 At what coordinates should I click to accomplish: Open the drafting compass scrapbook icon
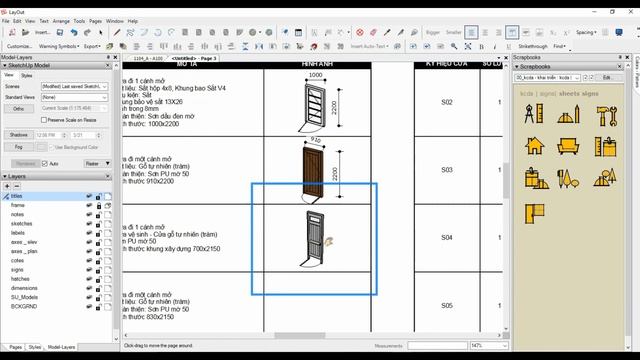pyautogui.click(x=534, y=113)
